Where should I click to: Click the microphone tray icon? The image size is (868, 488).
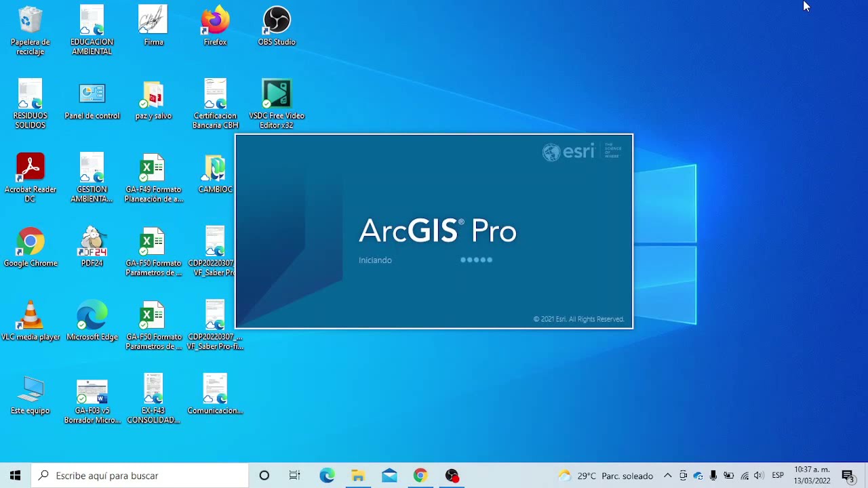[713, 476]
